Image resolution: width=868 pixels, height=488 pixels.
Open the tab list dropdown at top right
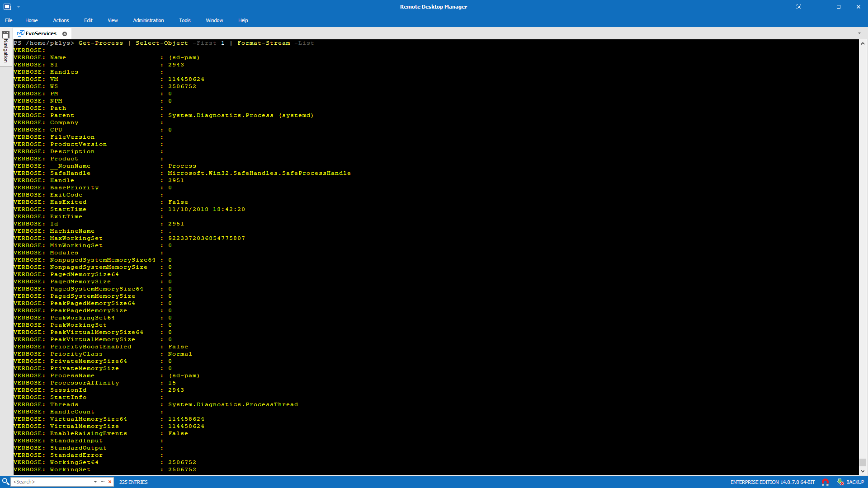(860, 33)
